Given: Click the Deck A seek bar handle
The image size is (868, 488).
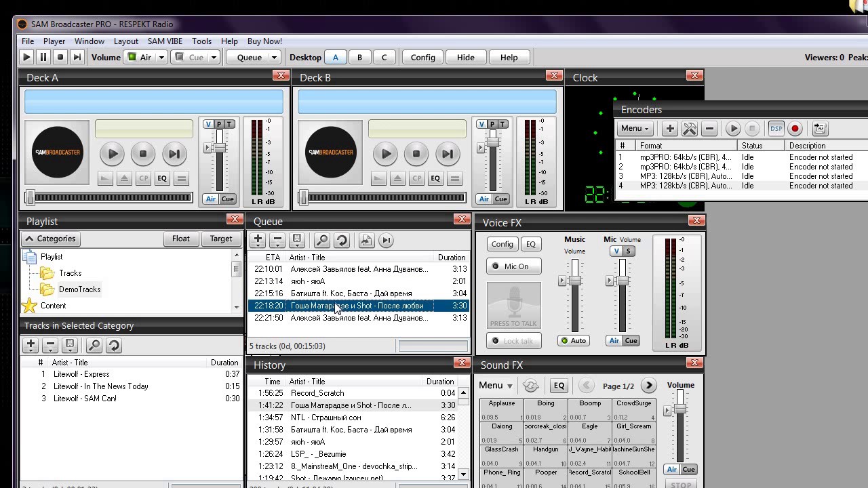Looking at the screenshot, I should click(30, 197).
